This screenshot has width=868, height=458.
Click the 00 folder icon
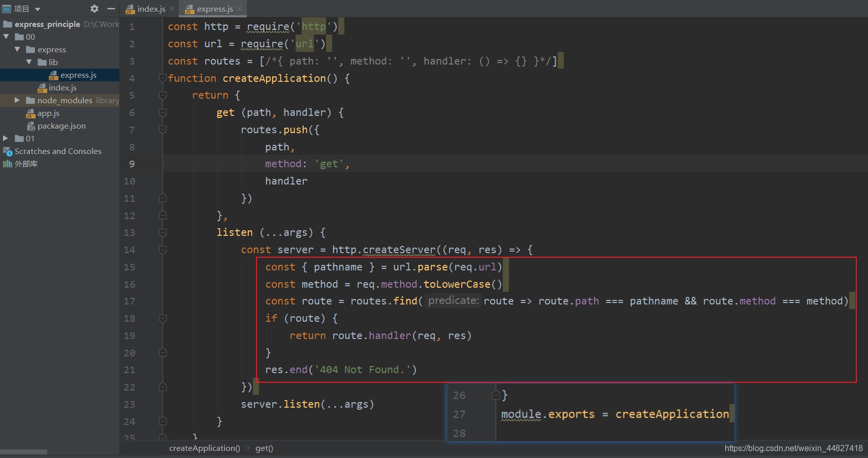19,37
